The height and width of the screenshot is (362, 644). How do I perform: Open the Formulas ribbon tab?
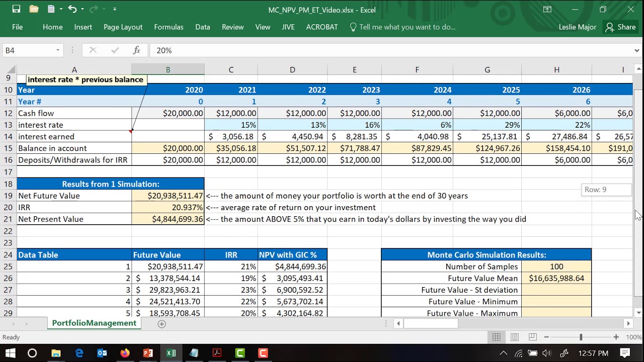tap(169, 27)
